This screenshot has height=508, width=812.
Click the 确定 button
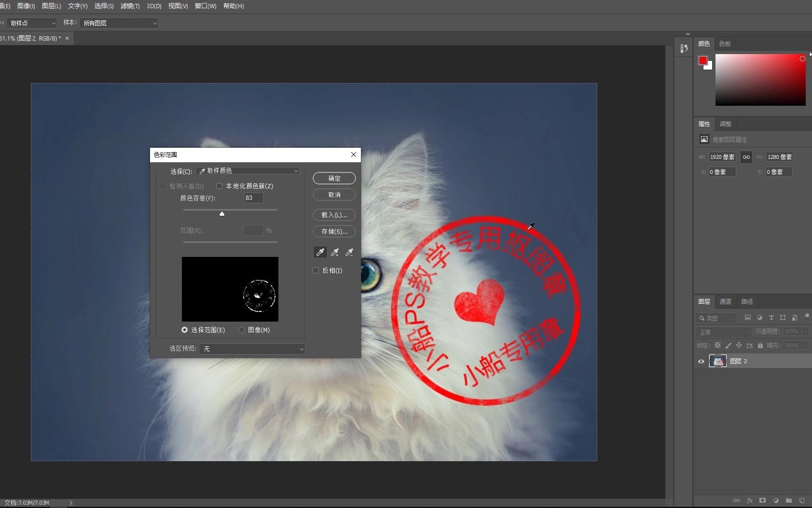pos(334,178)
